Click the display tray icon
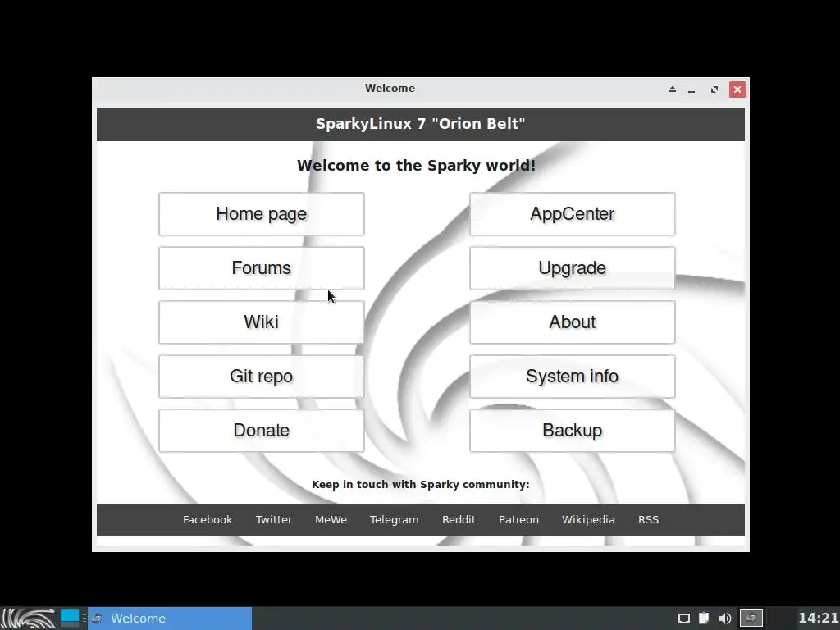Screen dimensions: 840x630 (x=683, y=619)
